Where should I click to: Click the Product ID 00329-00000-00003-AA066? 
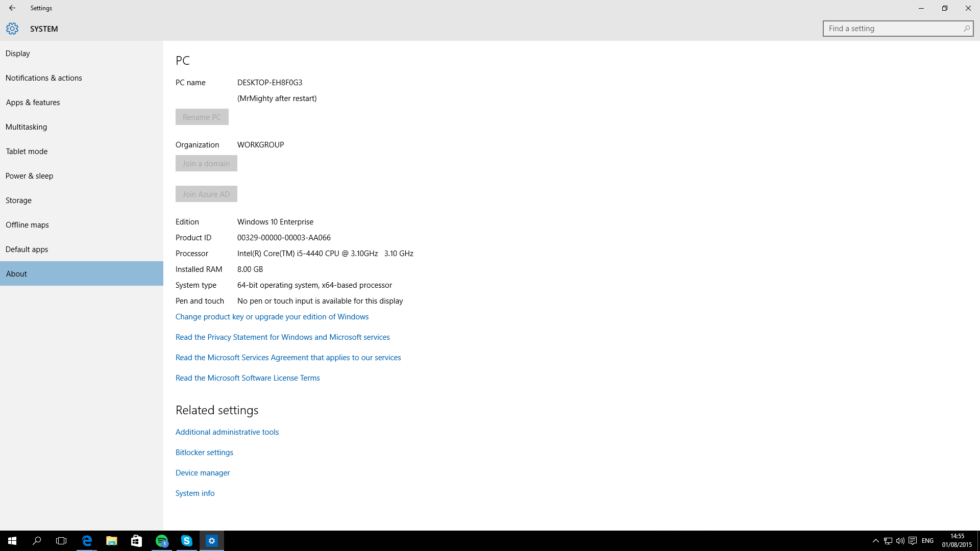tap(284, 238)
